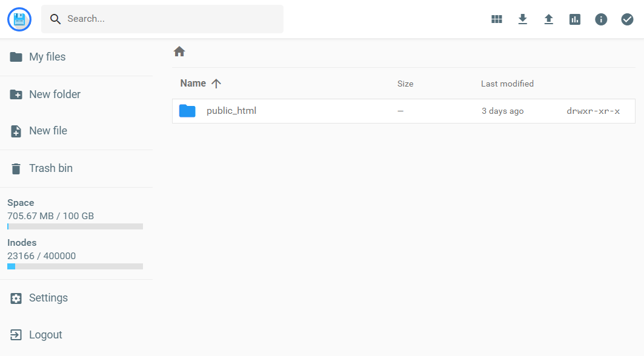The height and width of the screenshot is (356, 644).
Task: Show file info using the info icon
Action: 601,19
